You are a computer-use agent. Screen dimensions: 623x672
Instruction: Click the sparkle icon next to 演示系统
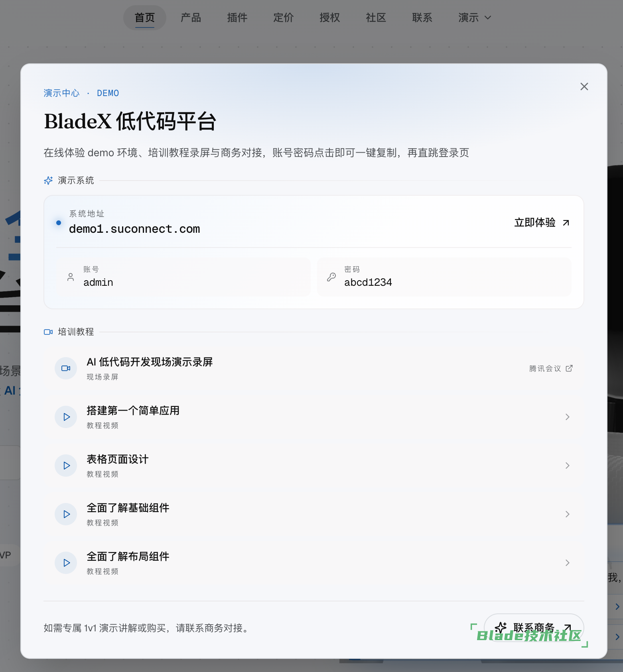click(48, 181)
